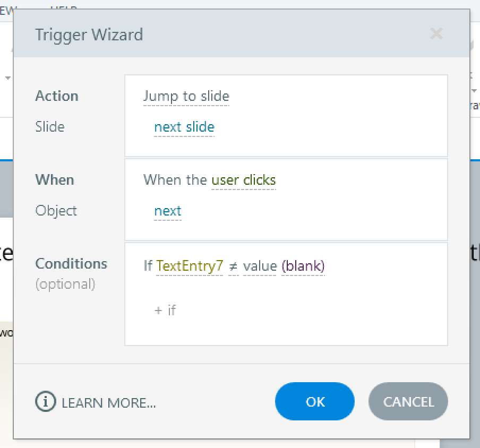Screen dimensions: 480x448
Task: Open the 'Jump to slide' action dropdown
Action: click(x=186, y=96)
